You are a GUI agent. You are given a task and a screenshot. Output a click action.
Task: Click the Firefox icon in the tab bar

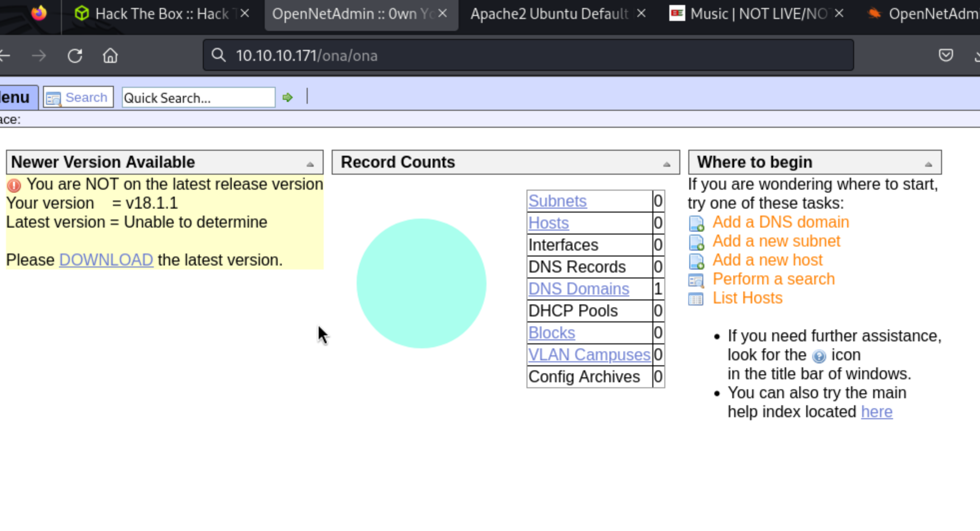click(39, 13)
